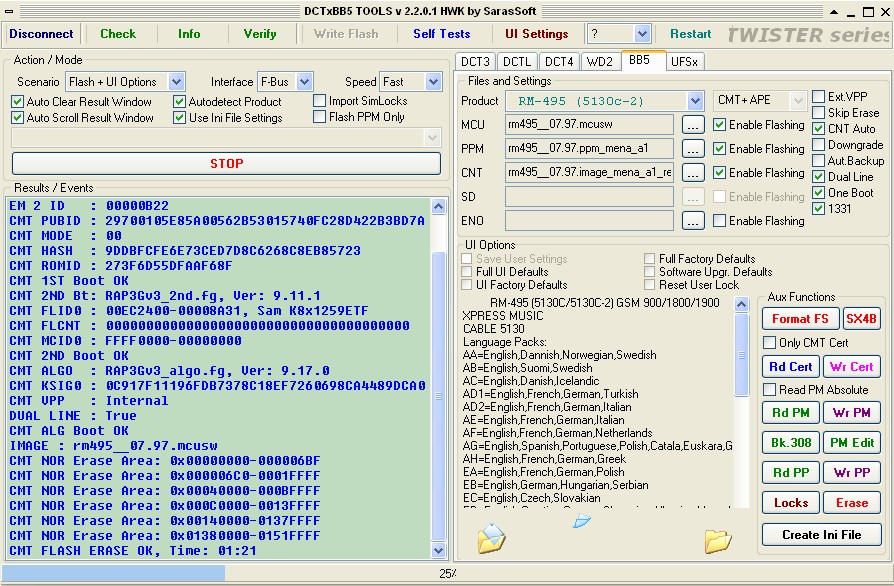The image size is (894, 586).
Task: Switch to UFSx tab
Action: tap(684, 62)
